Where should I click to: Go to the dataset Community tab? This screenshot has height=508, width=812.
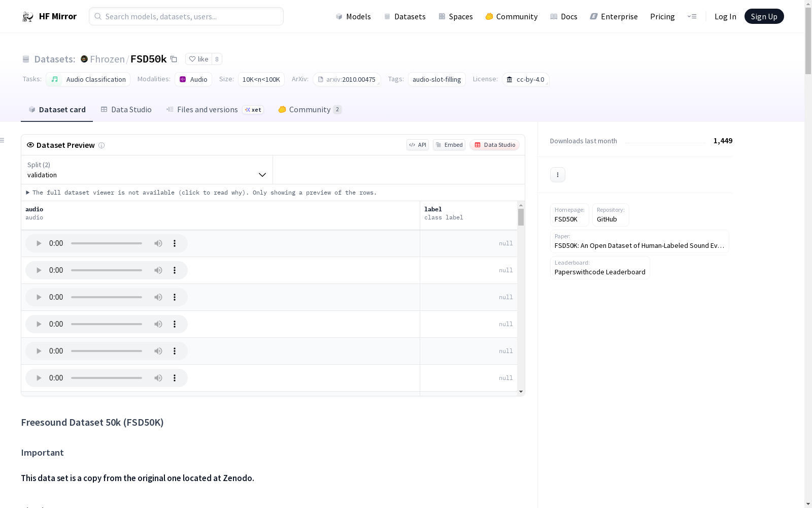pos(310,110)
